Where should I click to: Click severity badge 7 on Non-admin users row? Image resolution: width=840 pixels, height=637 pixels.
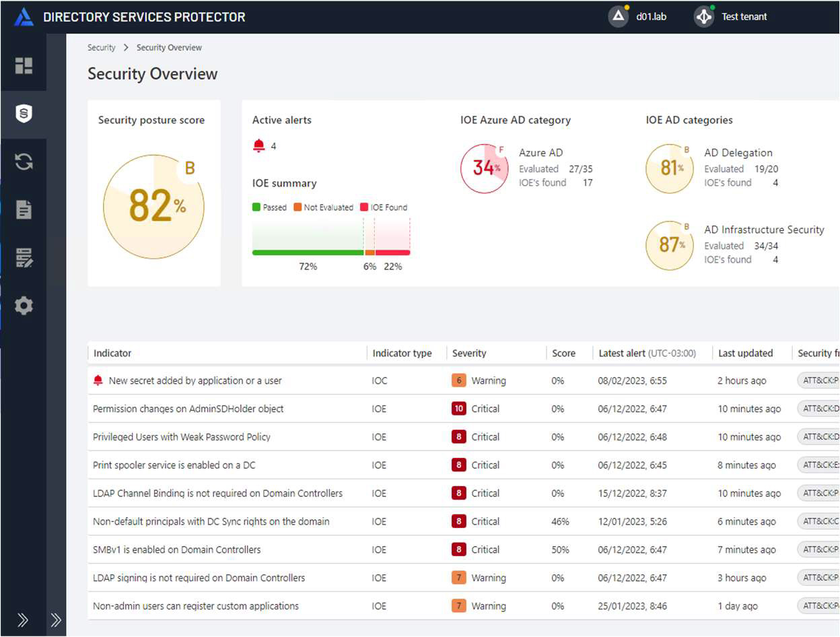tap(458, 606)
